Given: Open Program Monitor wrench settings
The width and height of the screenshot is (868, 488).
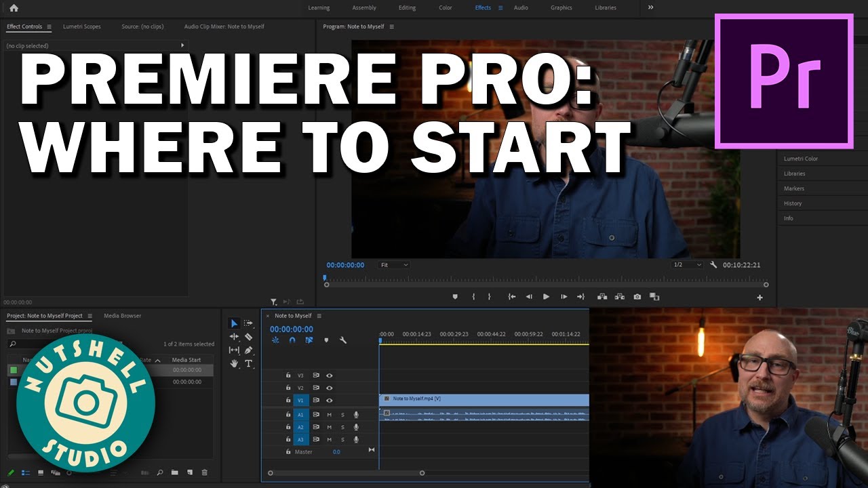Looking at the screenshot, I should tap(713, 265).
